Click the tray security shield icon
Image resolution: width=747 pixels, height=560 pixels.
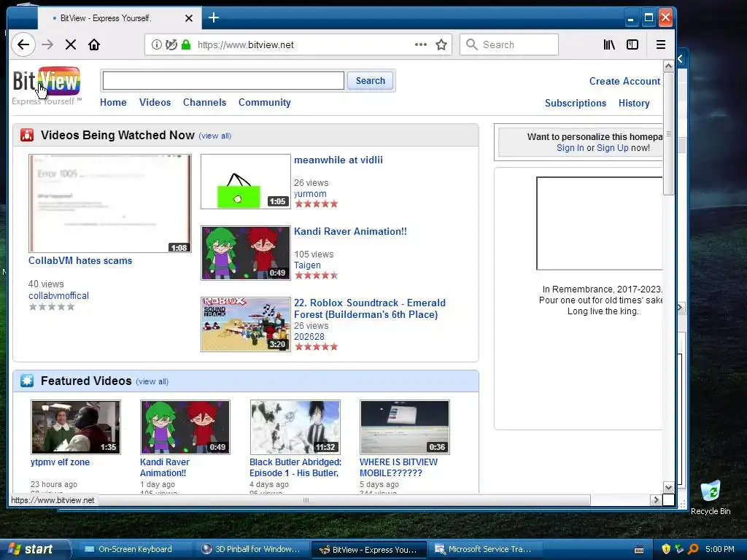(x=666, y=549)
